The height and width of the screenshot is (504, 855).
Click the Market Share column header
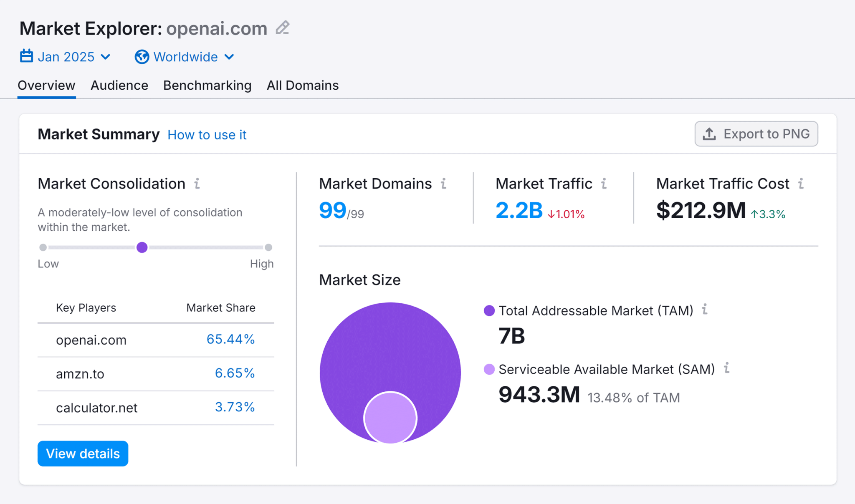pos(221,308)
